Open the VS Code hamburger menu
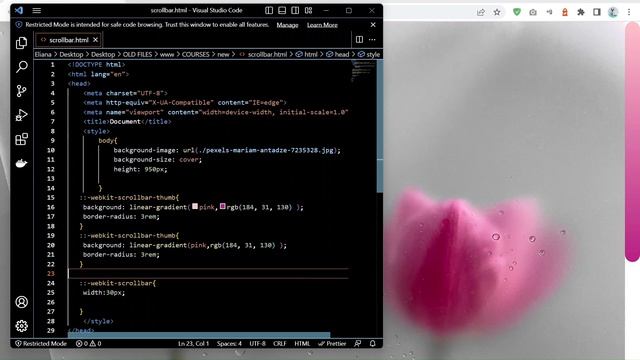Viewport: 640px width, 360px height. 37,11
